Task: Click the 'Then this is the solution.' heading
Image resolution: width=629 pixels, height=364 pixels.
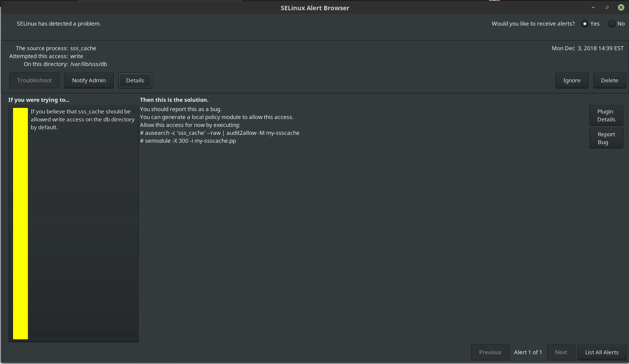Action: point(174,100)
